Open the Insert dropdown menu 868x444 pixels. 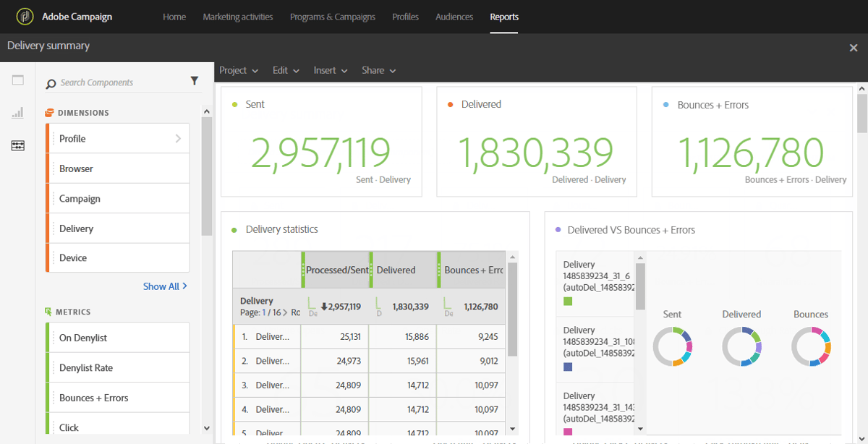[x=330, y=70]
